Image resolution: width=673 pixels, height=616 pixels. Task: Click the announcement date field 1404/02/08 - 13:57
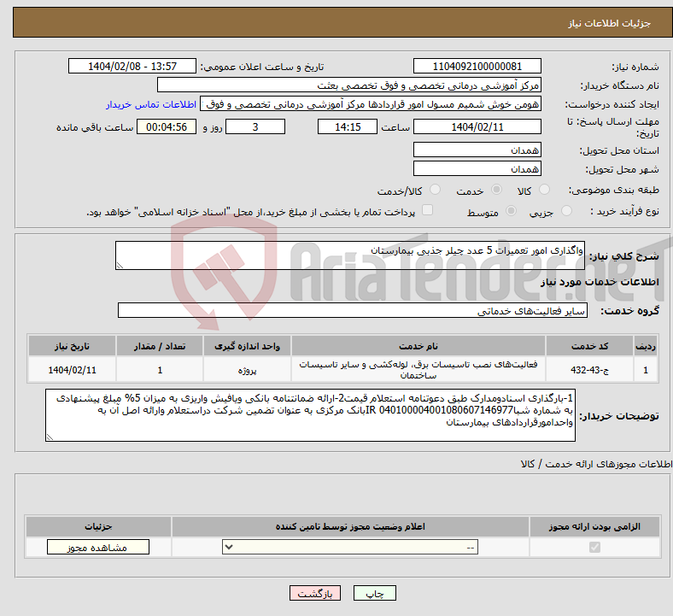click(132, 66)
